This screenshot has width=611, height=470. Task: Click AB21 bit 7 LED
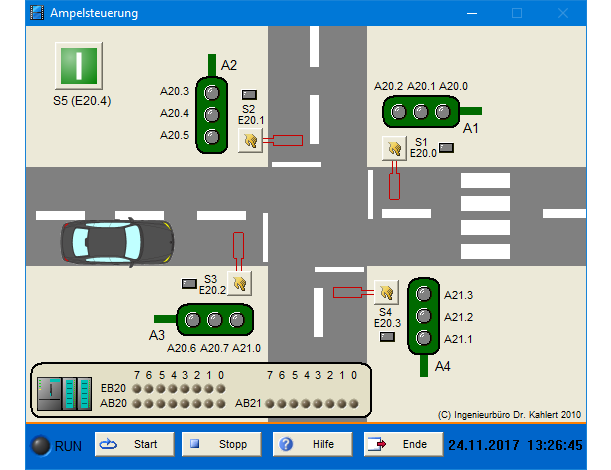(269, 404)
